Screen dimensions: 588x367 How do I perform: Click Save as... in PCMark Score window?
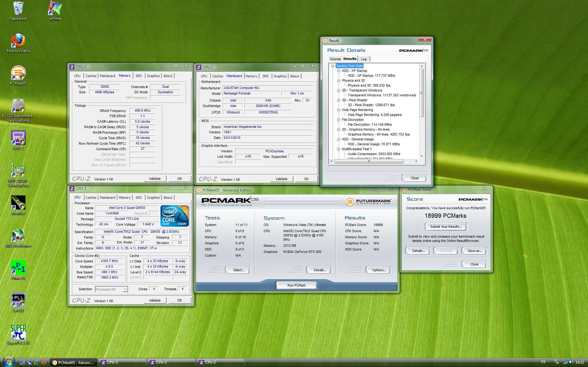tap(475, 251)
